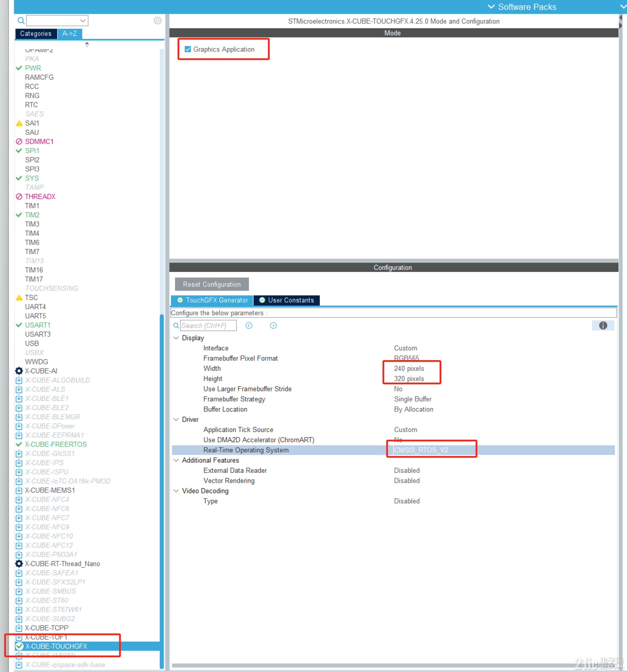
Task: Expand the Software Packs menu
Action: (x=522, y=7)
